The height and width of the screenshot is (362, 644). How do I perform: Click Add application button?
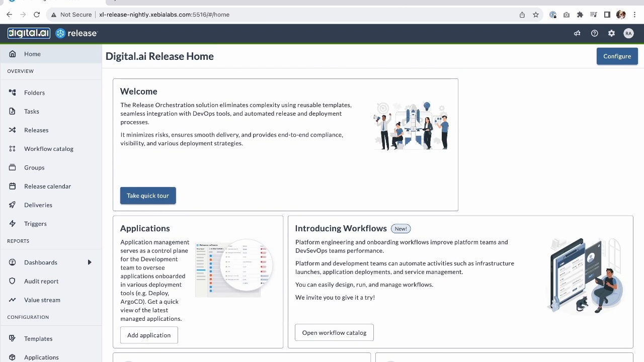[149, 335]
